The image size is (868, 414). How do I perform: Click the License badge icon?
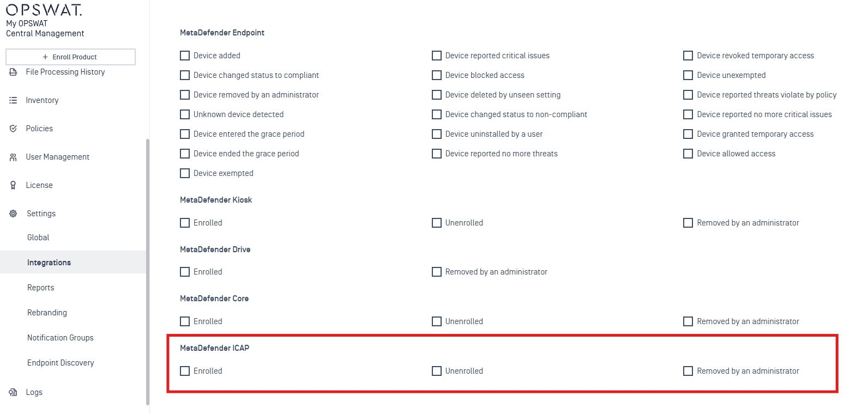pyautogui.click(x=13, y=185)
